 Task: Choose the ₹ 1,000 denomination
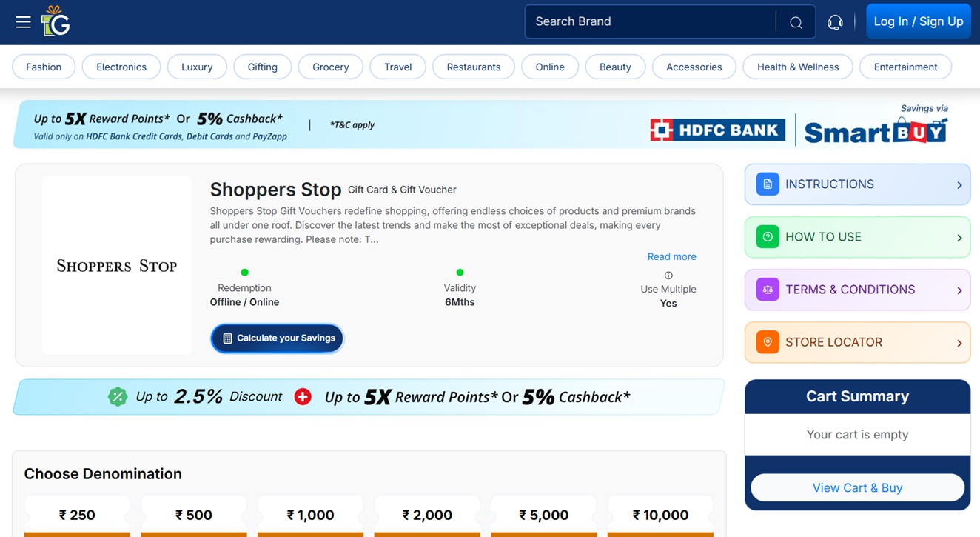click(310, 516)
